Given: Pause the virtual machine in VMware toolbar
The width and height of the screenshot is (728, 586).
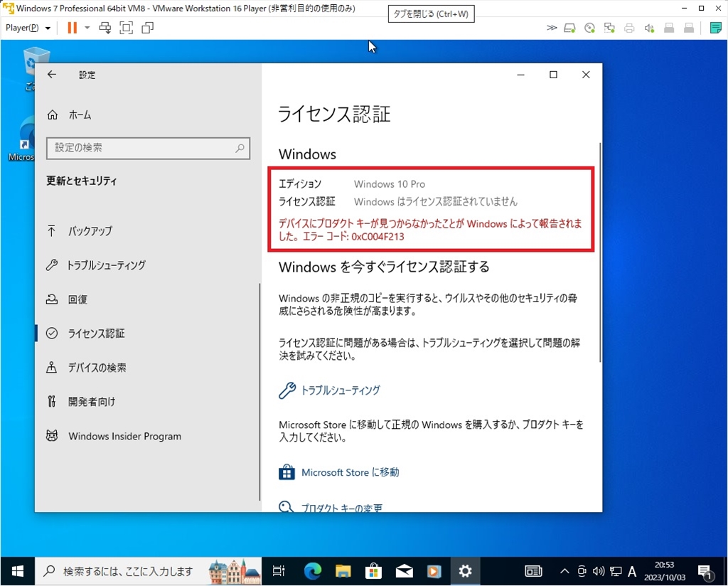Looking at the screenshot, I should point(72,28).
